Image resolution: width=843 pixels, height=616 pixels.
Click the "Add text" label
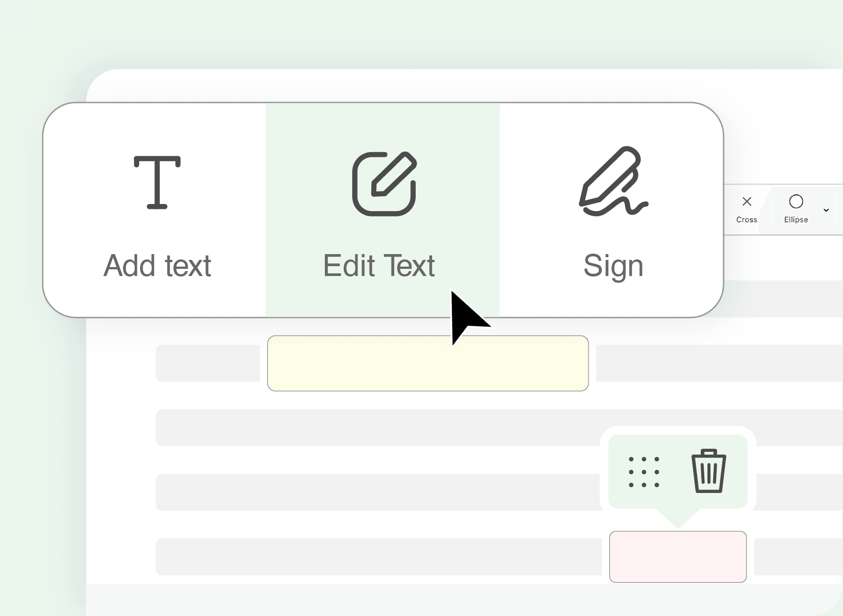click(157, 266)
